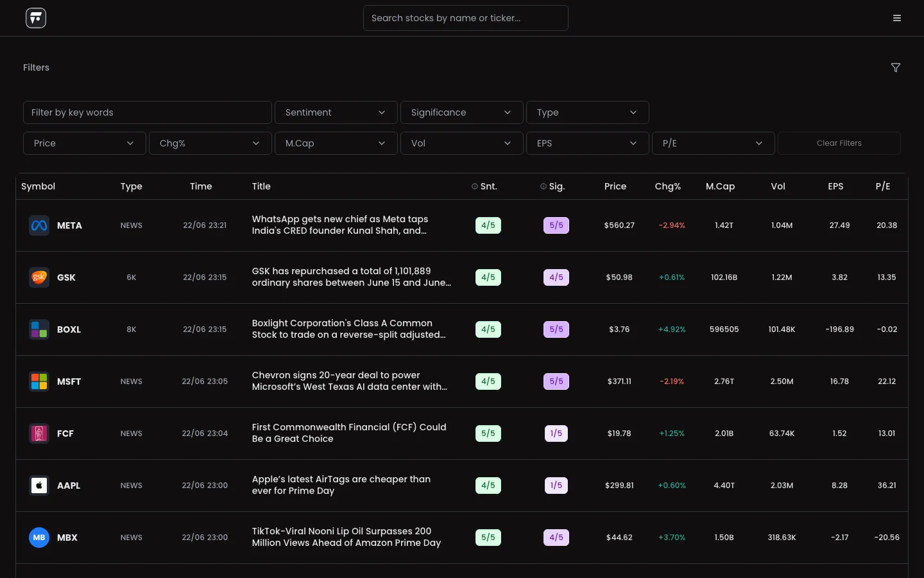The image size is (924, 578).
Task: Click the -20.56 P/E value for MBX
Action: [x=887, y=538]
